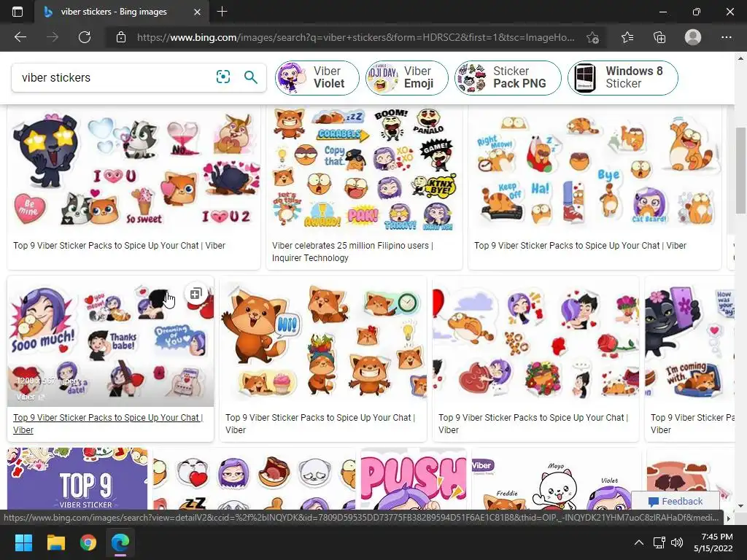Open the Favorites list icon
The width and height of the screenshot is (747, 560).
click(627, 37)
